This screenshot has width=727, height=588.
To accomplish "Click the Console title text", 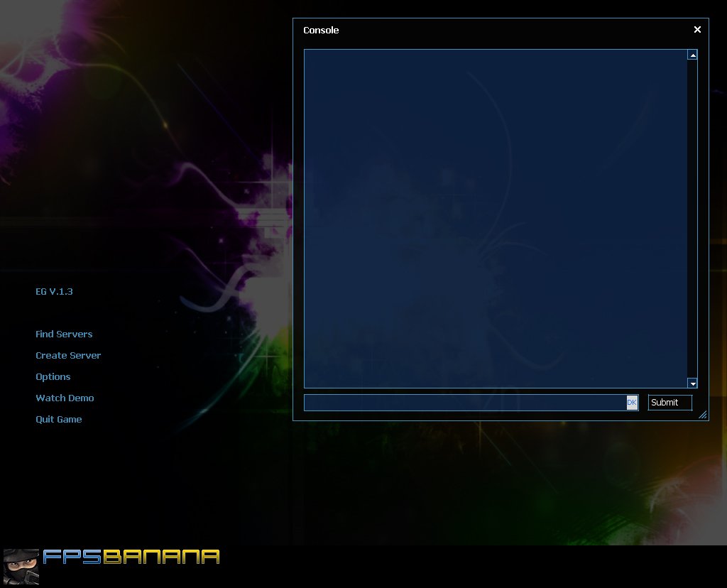I will tap(321, 30).
